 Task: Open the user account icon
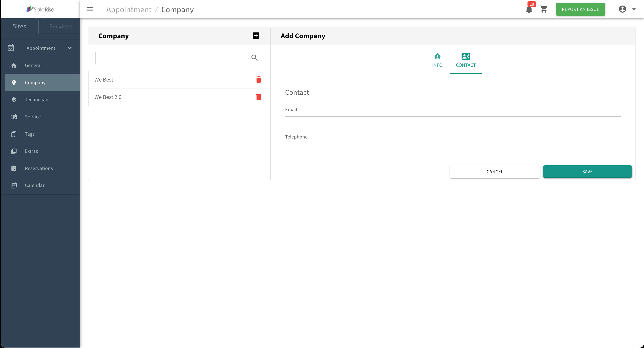coord(622,9)
